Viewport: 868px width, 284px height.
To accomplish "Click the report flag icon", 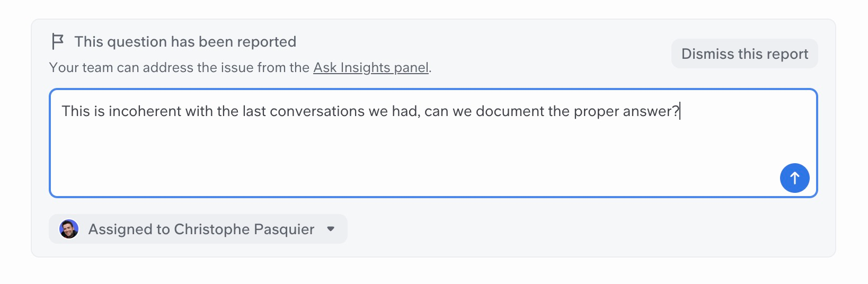I will click(x=57, y=41).
